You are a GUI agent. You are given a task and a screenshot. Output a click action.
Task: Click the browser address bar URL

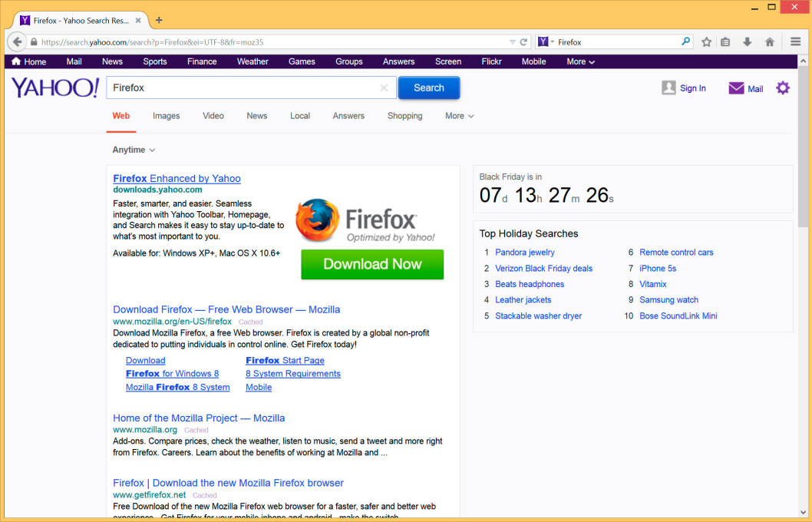point(152,42)
